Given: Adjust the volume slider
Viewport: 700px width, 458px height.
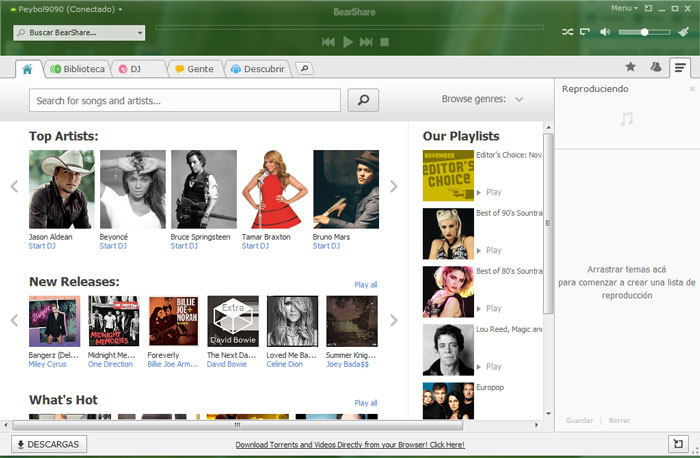Looking at the screenshot, I should pyautogui.click(x=644, y=32).
